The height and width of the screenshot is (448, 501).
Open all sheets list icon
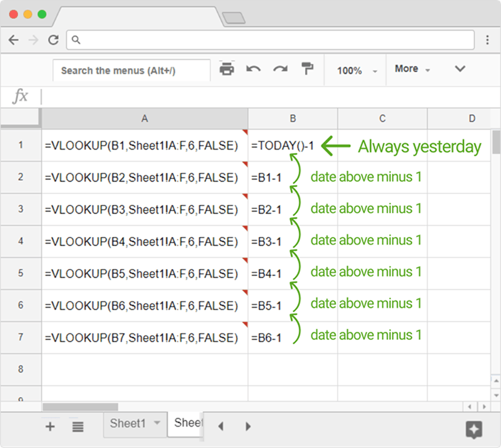78,426
